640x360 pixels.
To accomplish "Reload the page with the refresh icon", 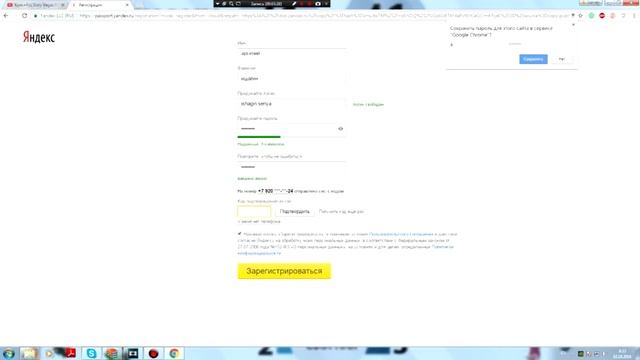I will tap(24, 16).
